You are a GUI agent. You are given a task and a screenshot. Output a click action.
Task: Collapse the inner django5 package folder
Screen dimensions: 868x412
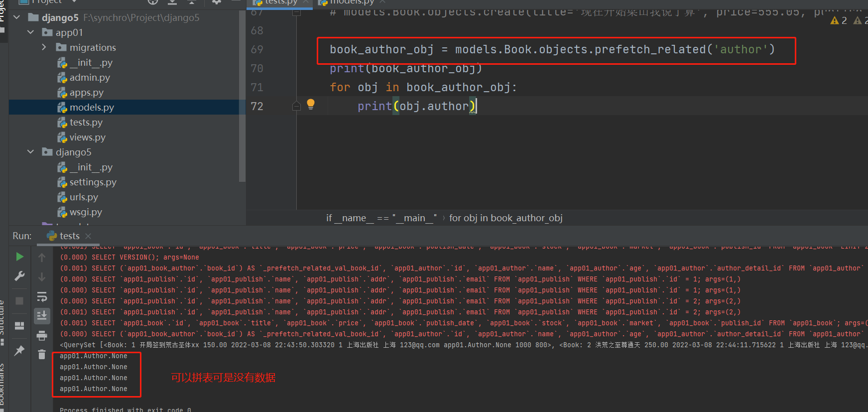[x=30, y=152]
